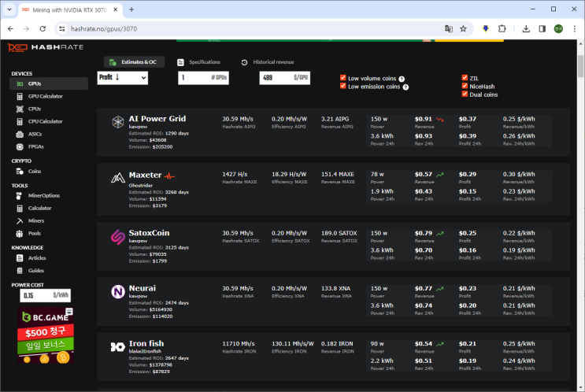Open the Profit sort dropdown
This screenshot has width=585, height=392.
(x=122, y=78)
